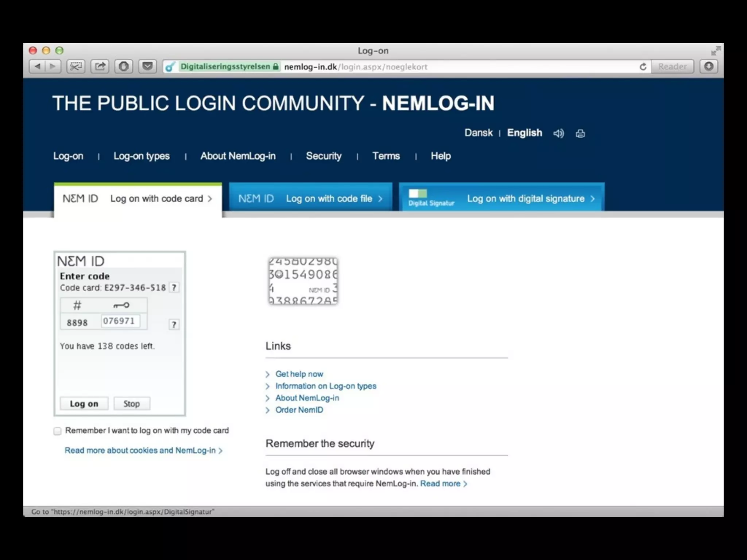
Task: Click the help question mark beside code input
Action: point(174,324)
